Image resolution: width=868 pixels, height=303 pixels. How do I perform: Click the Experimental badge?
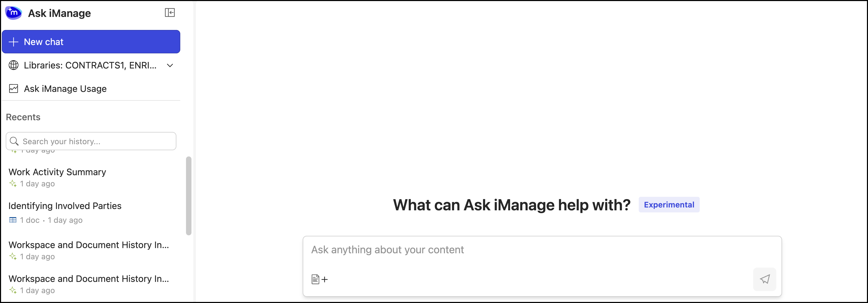[x=668, y=204]
